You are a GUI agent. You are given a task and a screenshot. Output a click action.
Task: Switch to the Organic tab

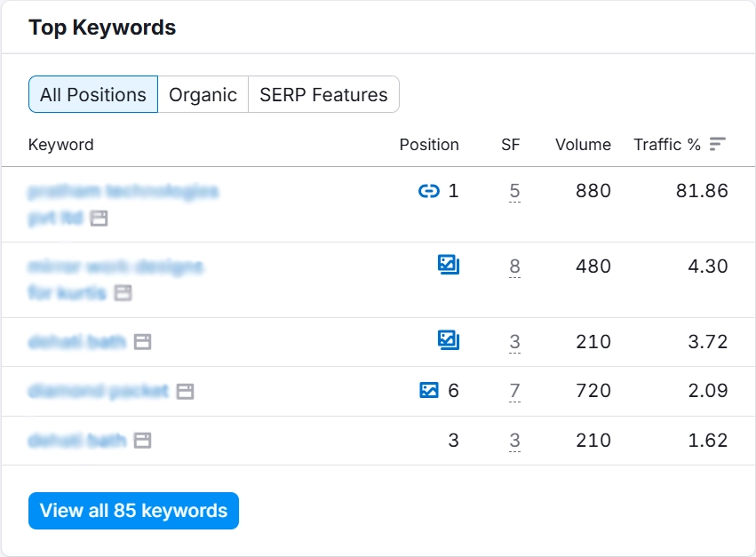click(203, 93)
